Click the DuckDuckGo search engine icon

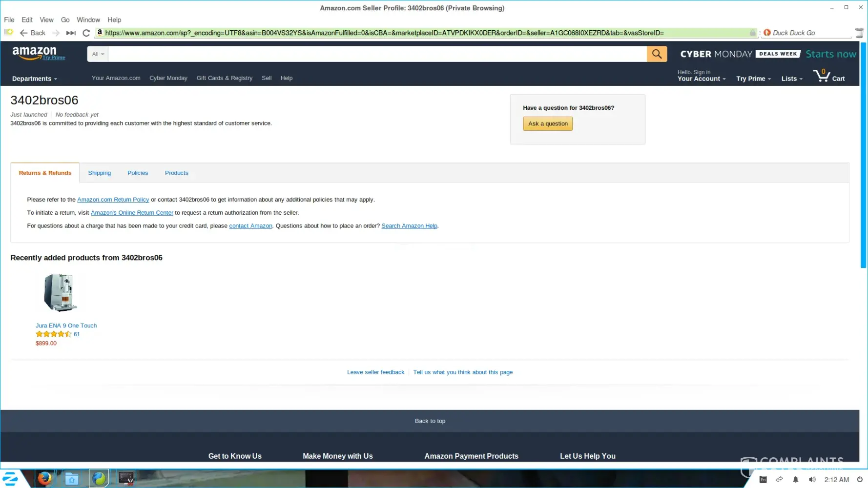(767, 33)
